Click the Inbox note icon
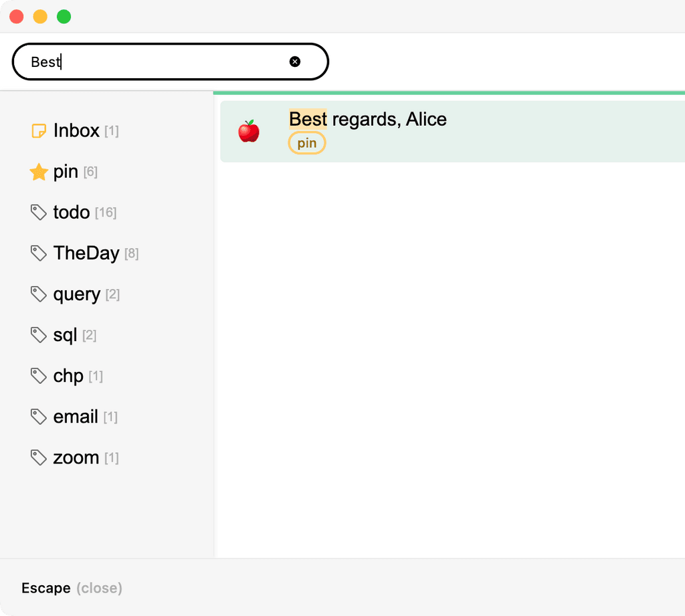Image resolution: width=685 pixels, height=616 pixels. tap(39, 130)
